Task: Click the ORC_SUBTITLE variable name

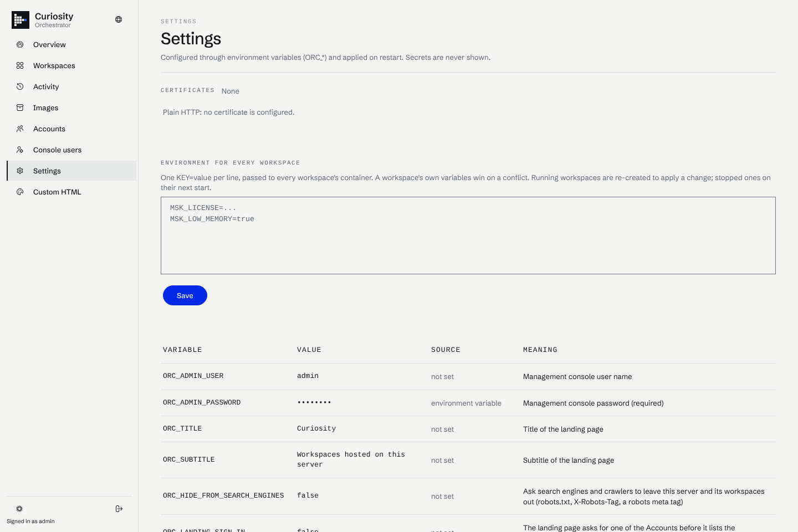Action: (x=189, y=459)
